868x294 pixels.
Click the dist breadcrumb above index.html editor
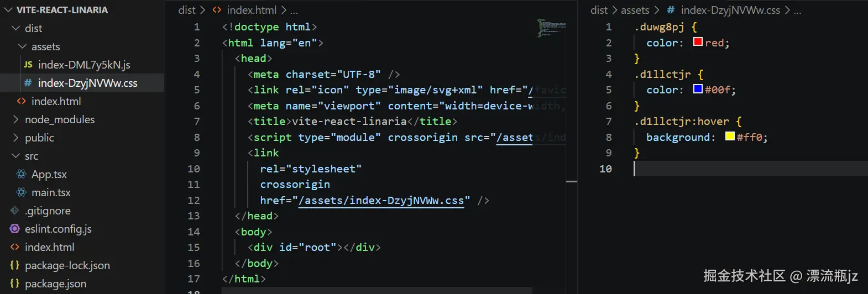click(x=187, y=10)
